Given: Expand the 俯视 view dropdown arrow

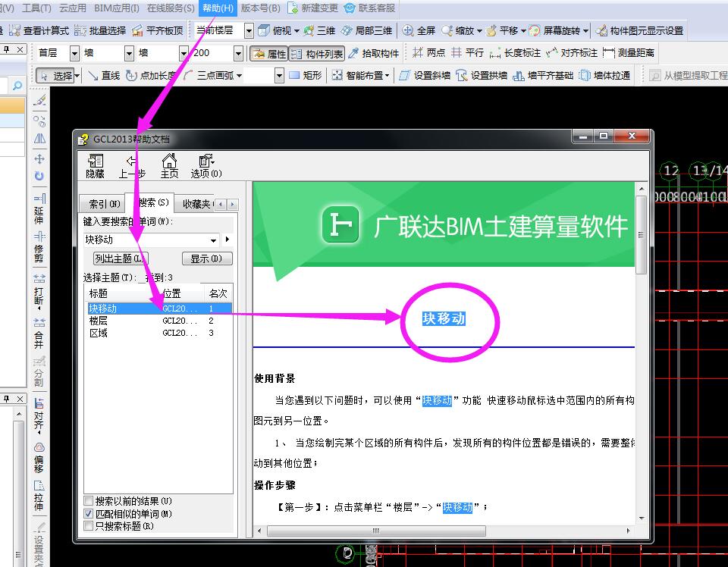Looking at the screenshot, I should point(297,31).
